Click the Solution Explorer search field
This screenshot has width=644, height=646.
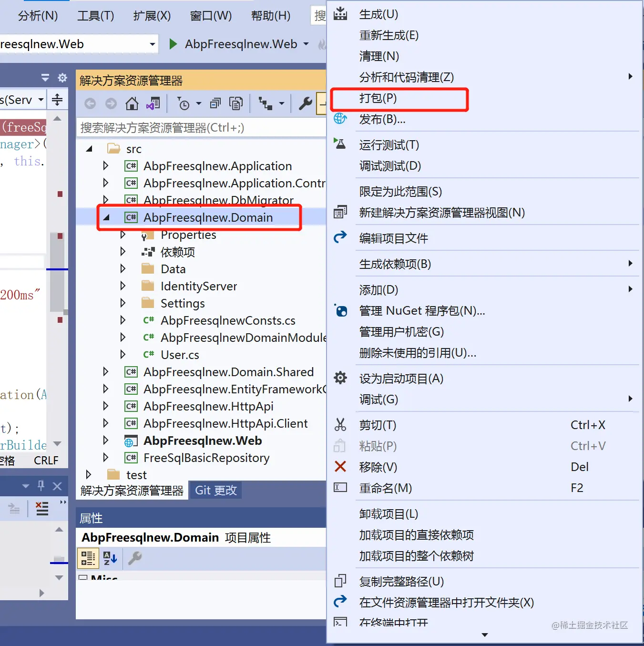tap(201, 128)
